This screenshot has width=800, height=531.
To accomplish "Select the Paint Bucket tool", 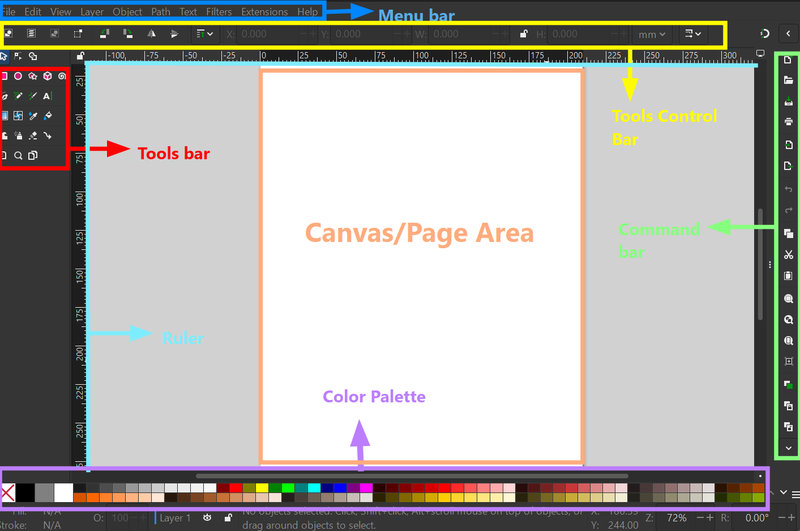I will 47,116.
